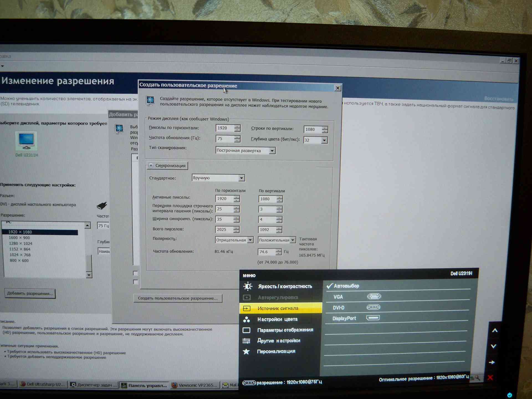532x399 pixels.
Task: Open the Источник сигнала menu item
Action: [x=278, y=308]
